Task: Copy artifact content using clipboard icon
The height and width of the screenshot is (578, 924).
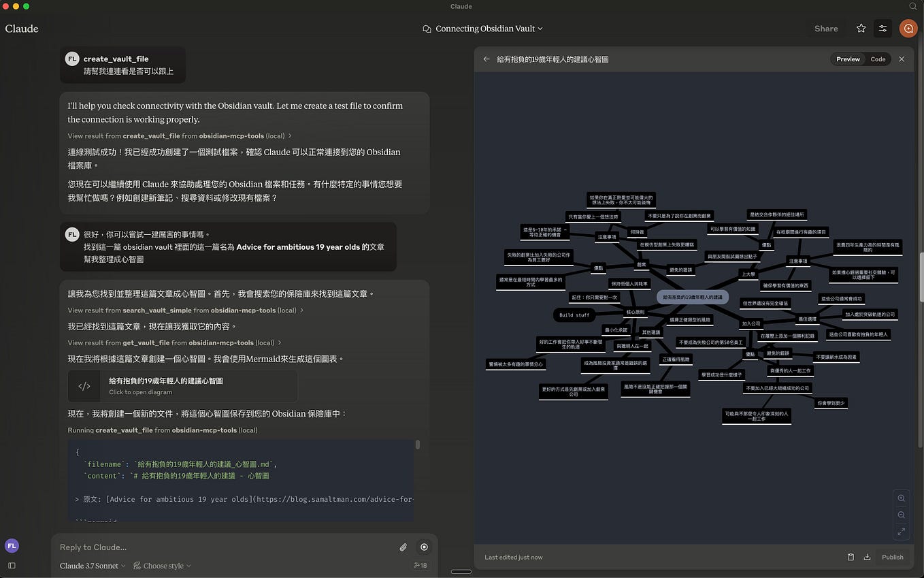Action: coord(850,557)
